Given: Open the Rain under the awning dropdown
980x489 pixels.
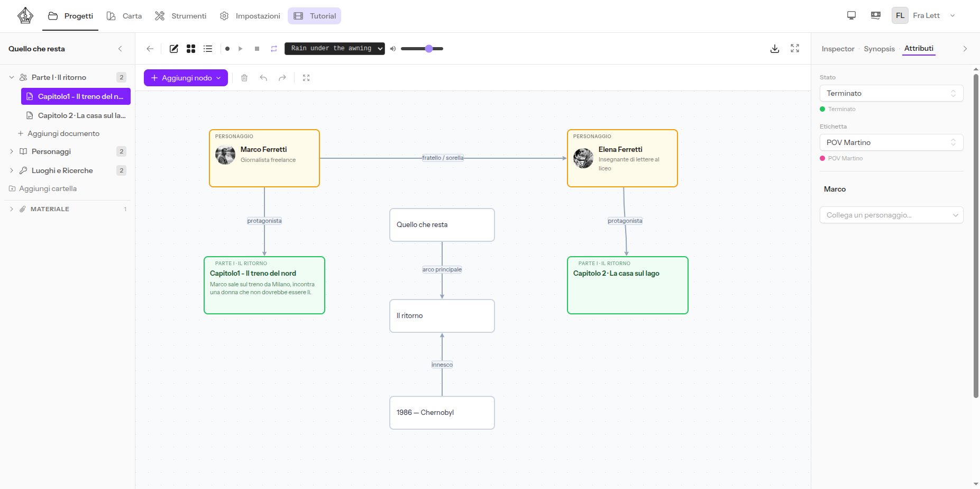Looking at the screenshot, I should point(335,49).
